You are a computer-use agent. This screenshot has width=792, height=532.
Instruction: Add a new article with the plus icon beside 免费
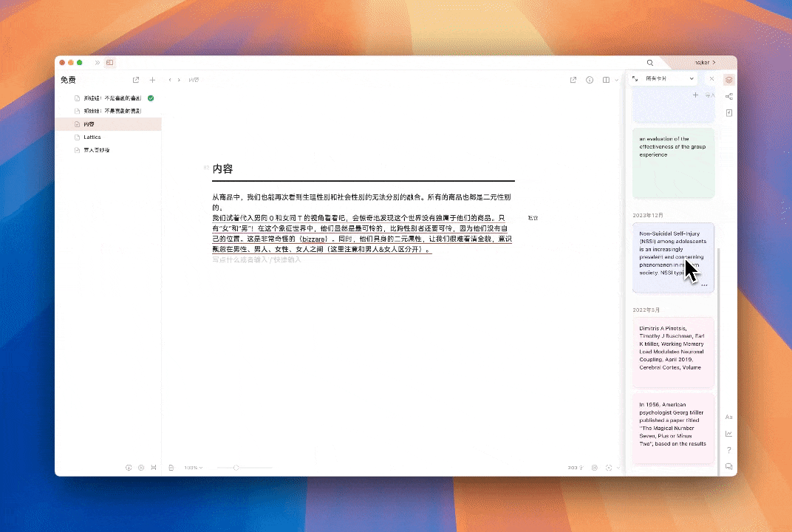pos(152,80)
